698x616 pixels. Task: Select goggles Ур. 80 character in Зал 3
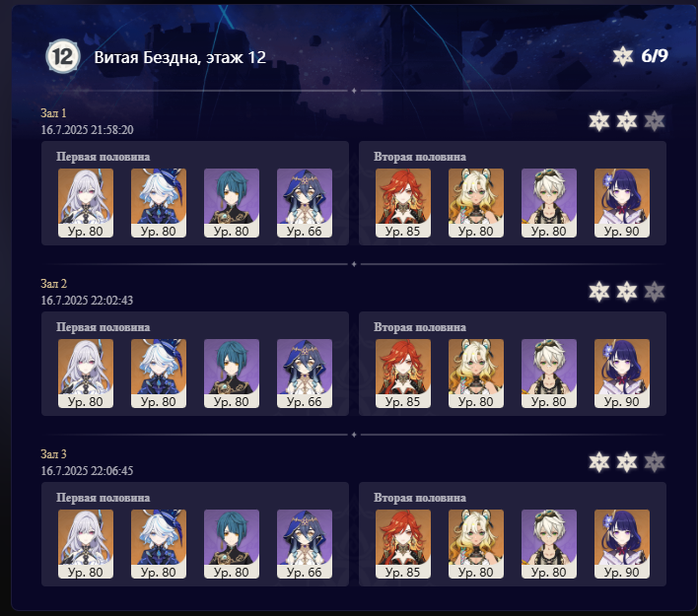(549, 544)
